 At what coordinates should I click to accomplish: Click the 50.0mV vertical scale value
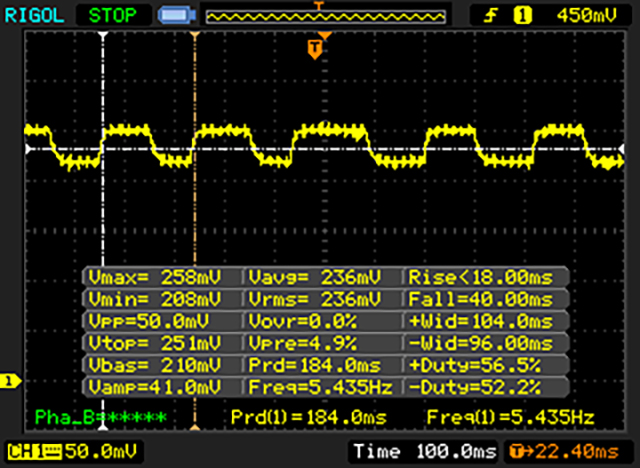(x=101, y=452)
